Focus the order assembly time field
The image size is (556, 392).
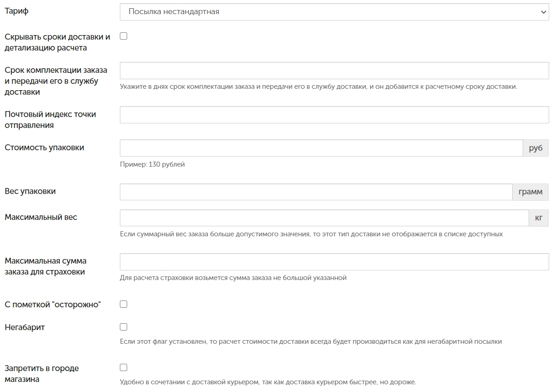[x=334, y=71]
